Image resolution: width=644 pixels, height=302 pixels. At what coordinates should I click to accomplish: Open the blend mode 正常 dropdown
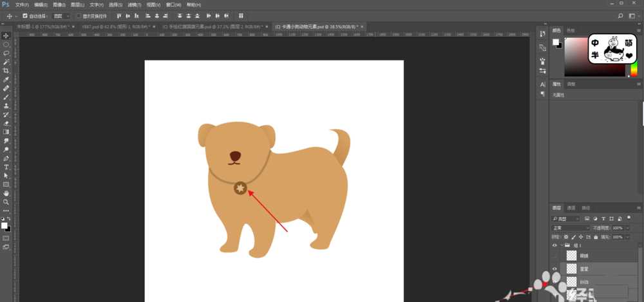pyautogui.click(x=570, y=228)
